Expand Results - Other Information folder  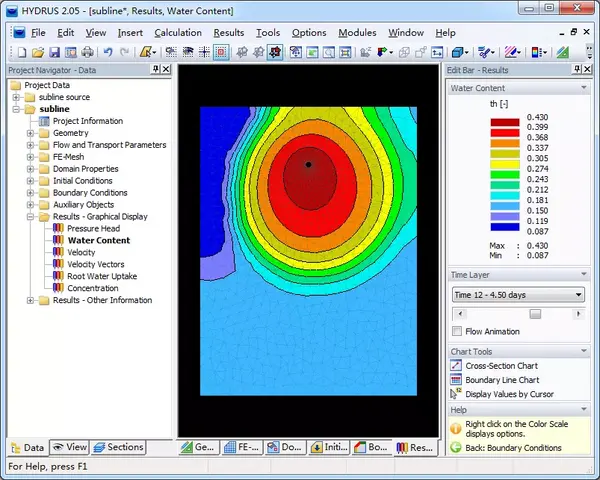(30, 300)
